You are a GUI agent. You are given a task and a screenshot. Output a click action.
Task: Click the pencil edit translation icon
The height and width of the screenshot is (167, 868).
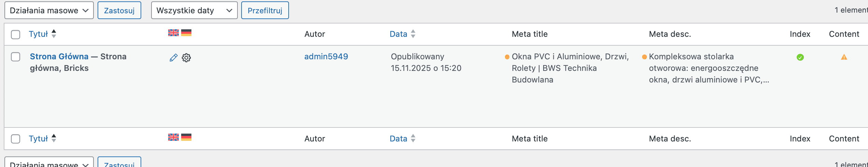click(173, 58)
